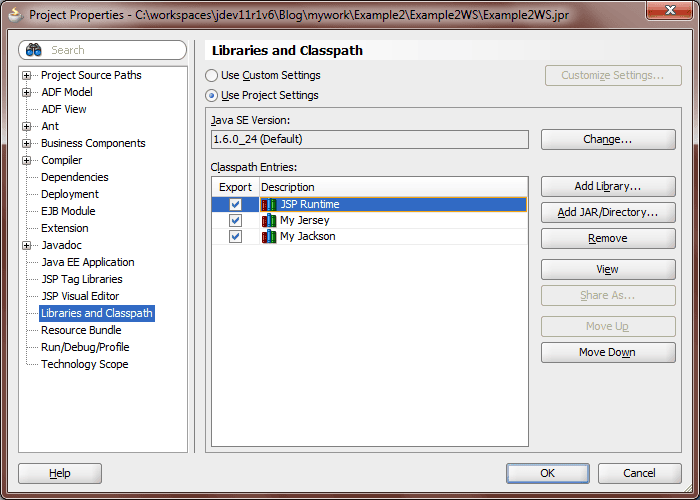Expand the ADF Model node
Viewport: 700px width, 500px height.
[26, 92]
